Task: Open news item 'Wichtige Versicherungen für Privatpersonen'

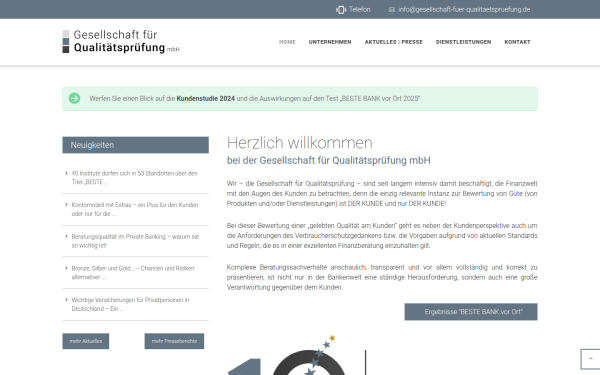Action: pyautogui.click(x=130, y=304)
